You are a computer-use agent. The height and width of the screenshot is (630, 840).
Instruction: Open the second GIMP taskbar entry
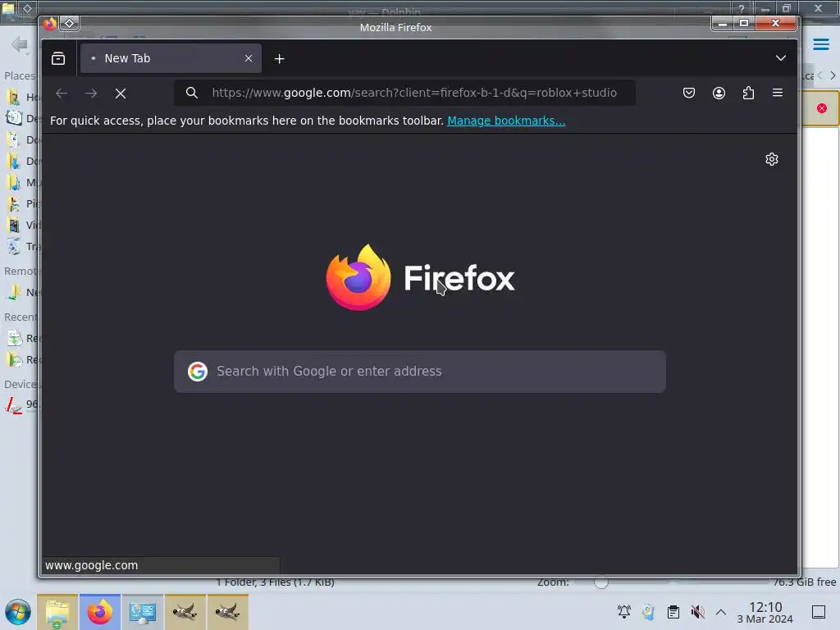pos(227,612)
